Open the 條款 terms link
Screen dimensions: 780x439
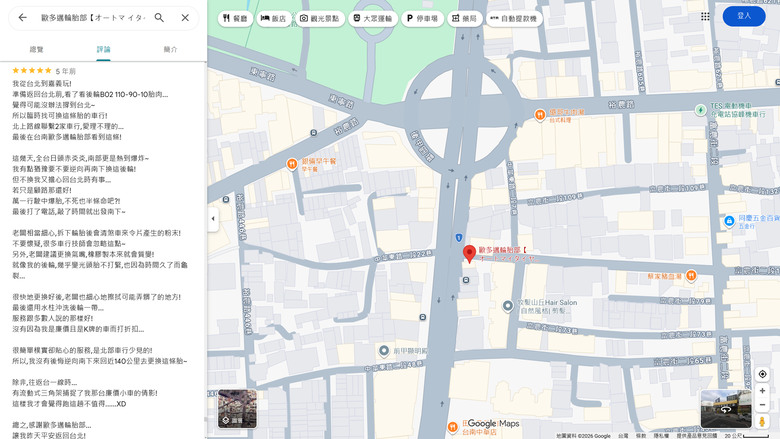pyautogui.click(x=641, y=436)
